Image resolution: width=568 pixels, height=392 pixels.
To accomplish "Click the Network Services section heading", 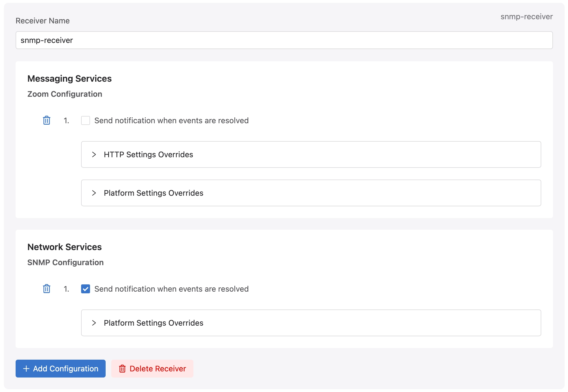I will [64, 247].
